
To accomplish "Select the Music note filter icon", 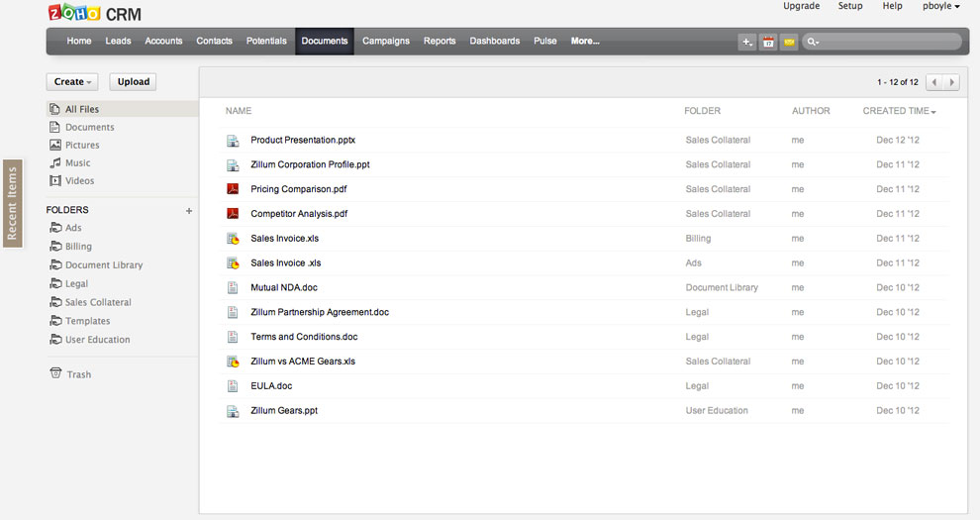I will pyautogui.click(x=55, y=162).
